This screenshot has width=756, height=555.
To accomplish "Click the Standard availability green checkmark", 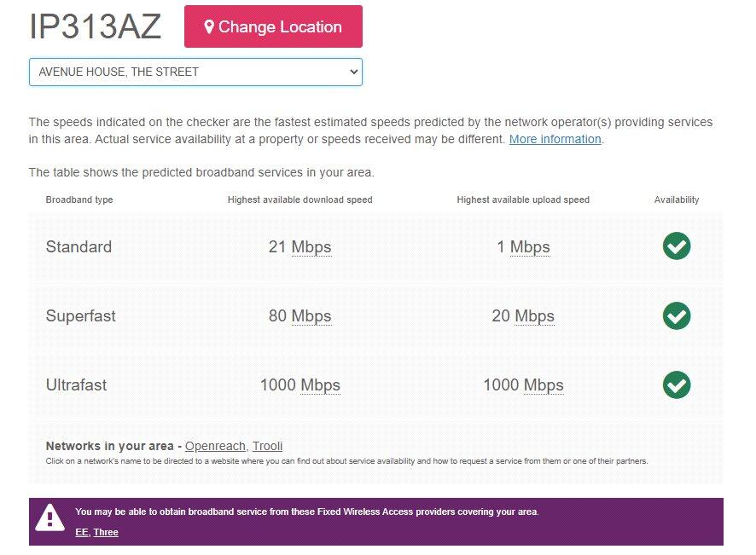I will [x=676, y=246].
